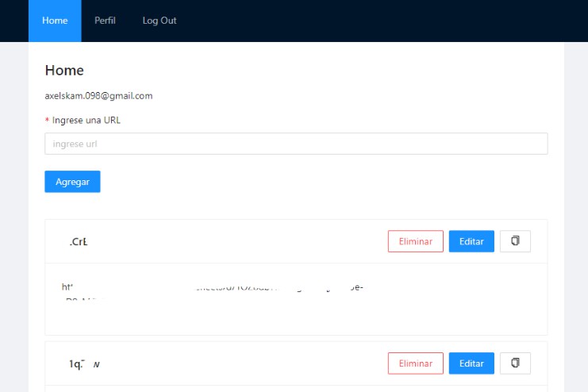Click the Home page heading
This screenshot has width=588, height=392.
pyautogui.click(x=64, y=71)
